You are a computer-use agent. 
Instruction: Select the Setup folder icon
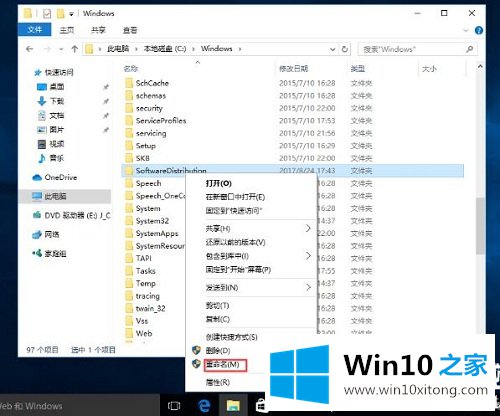pyautogui.click(x=129, y=146)
